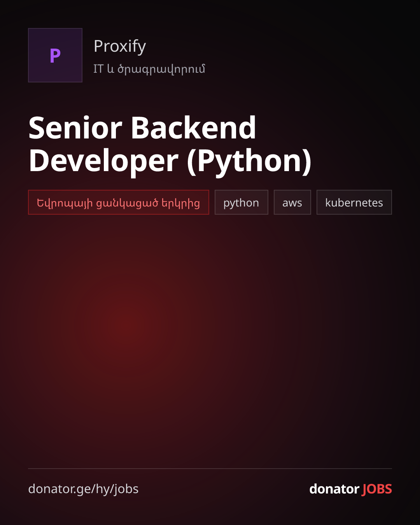
Task: Open the donator.ge/hy/jobs link
Action: [x=83, y=489]
